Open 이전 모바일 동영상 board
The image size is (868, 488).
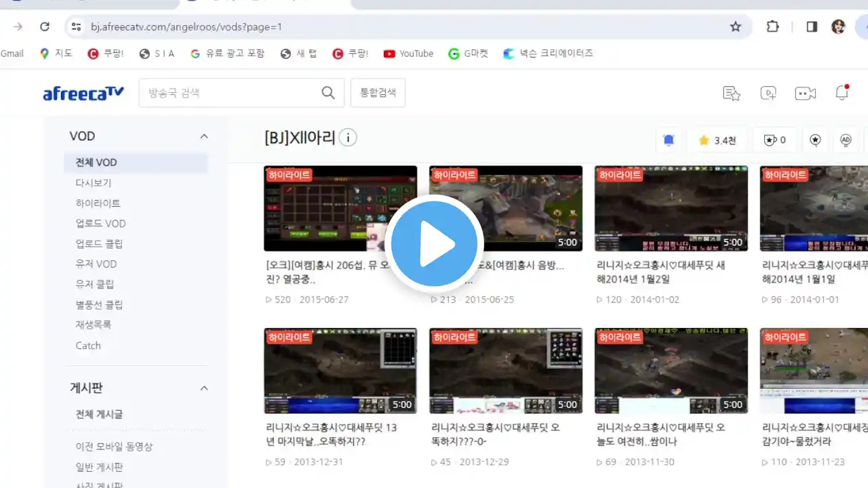114,447
